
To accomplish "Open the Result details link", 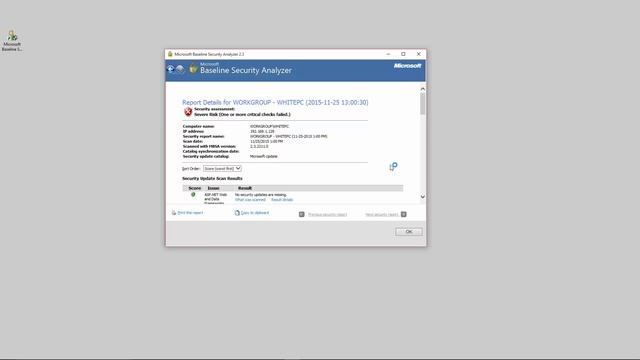I will coord(282,200).
